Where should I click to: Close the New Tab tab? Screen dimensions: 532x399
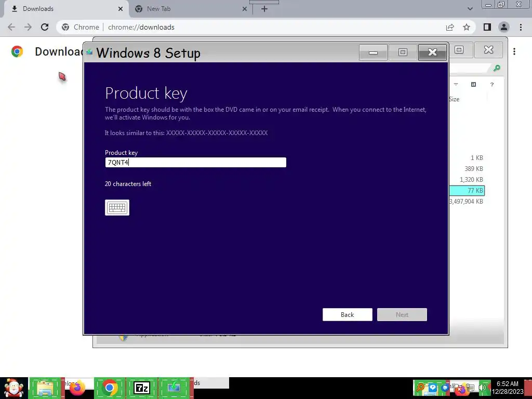click(x=244, y=9)
